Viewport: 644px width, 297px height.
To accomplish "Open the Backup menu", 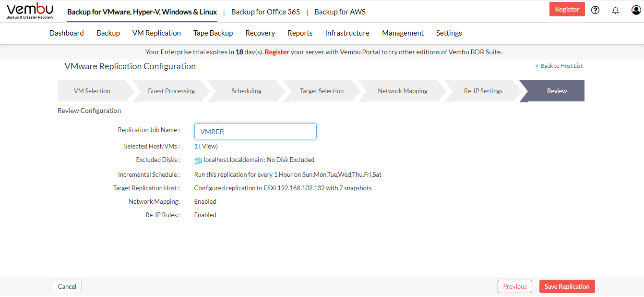I will pyautogui.click(x=108, y=33).
